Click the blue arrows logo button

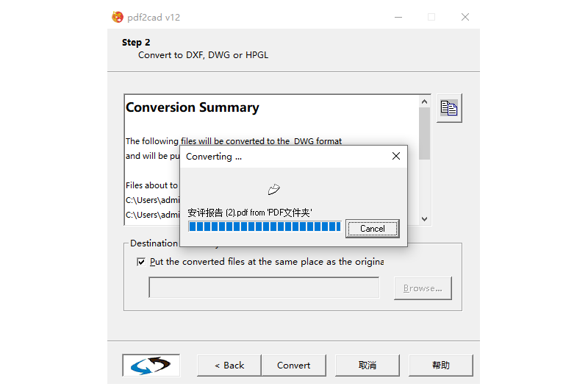tap(151, 365)
